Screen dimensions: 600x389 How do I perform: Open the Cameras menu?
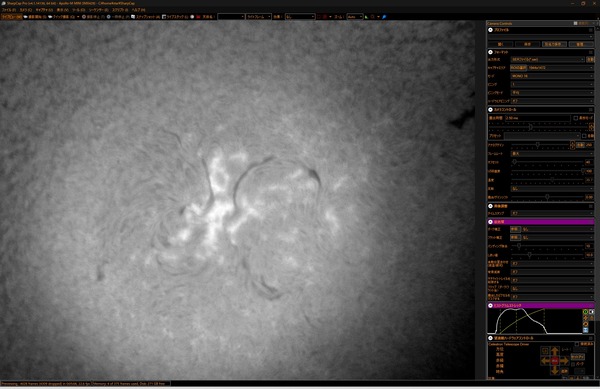[26, 10]
